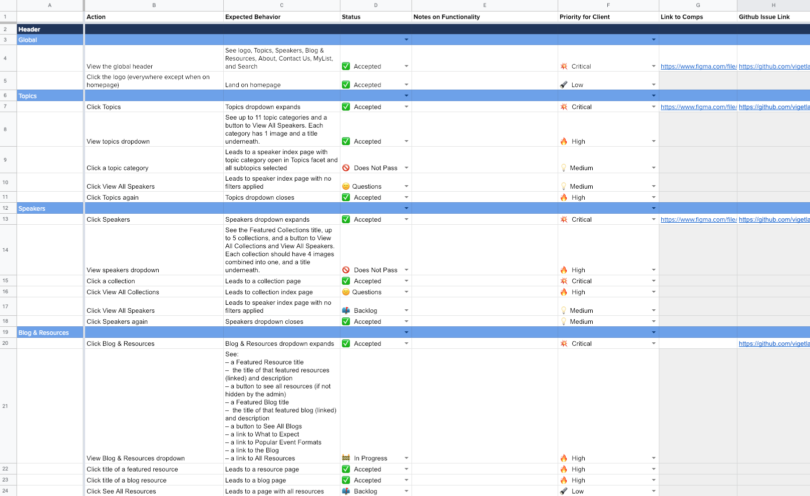Select row 21 header number
This screenshot has width=810, height=496.
click(6, 406)
